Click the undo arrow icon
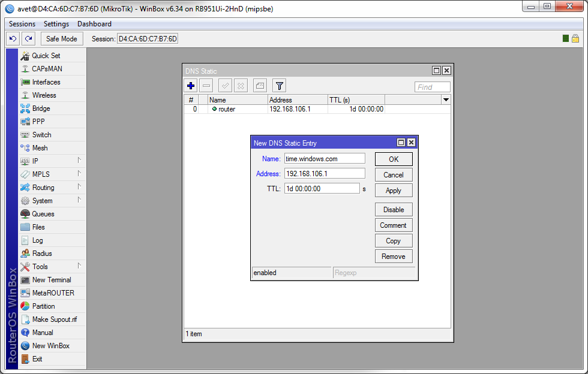This screenshot has width=588, height=374. click(x=13, y=39)
